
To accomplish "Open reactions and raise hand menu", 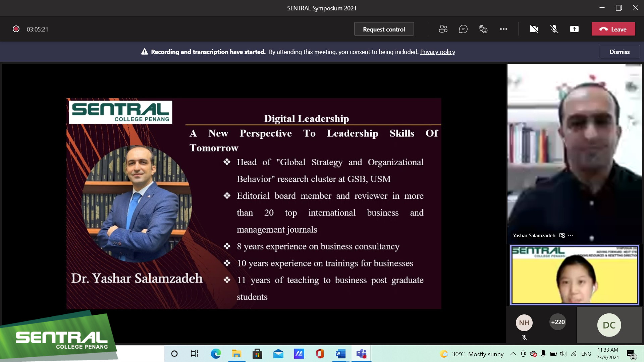I will pos(483,29).
